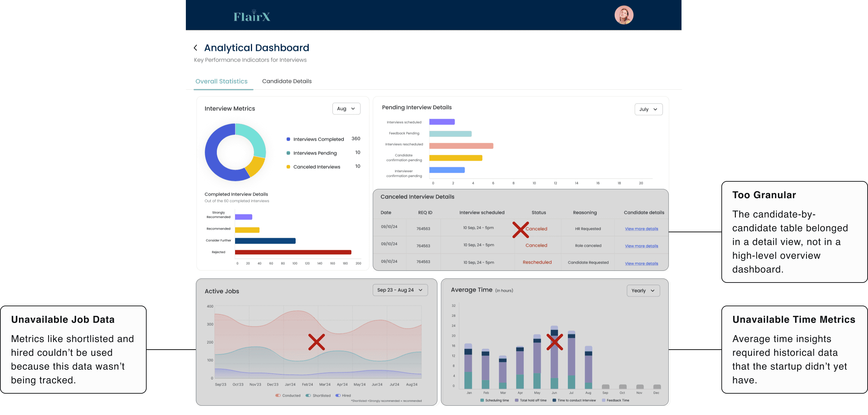Toggle the Shortlisted series legend switch
This screenshot has height=415, width=868.
pos(308,395)
